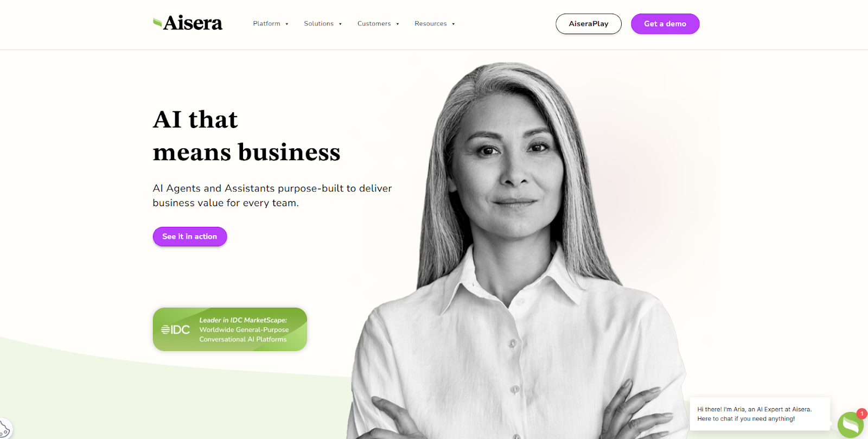Click the cookie preferences icon
This screenshot has height=439, width=868.
[x=5, y=429]
